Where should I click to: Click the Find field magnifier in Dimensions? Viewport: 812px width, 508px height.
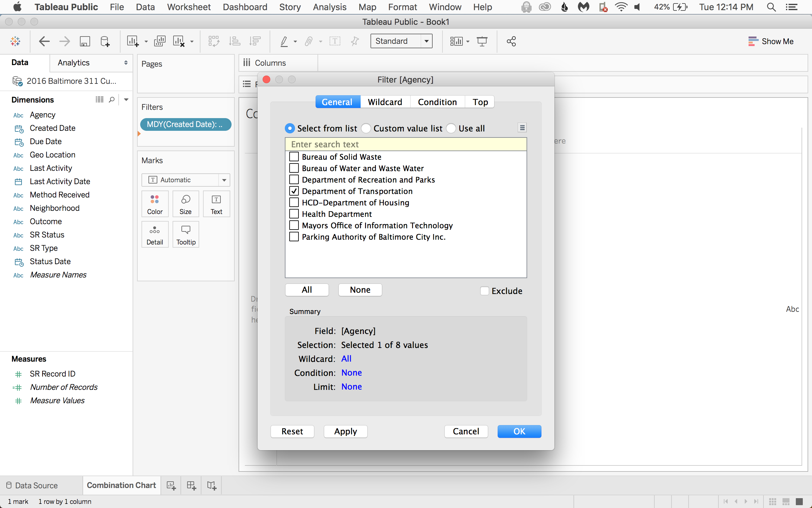click(x=112, y=100)
